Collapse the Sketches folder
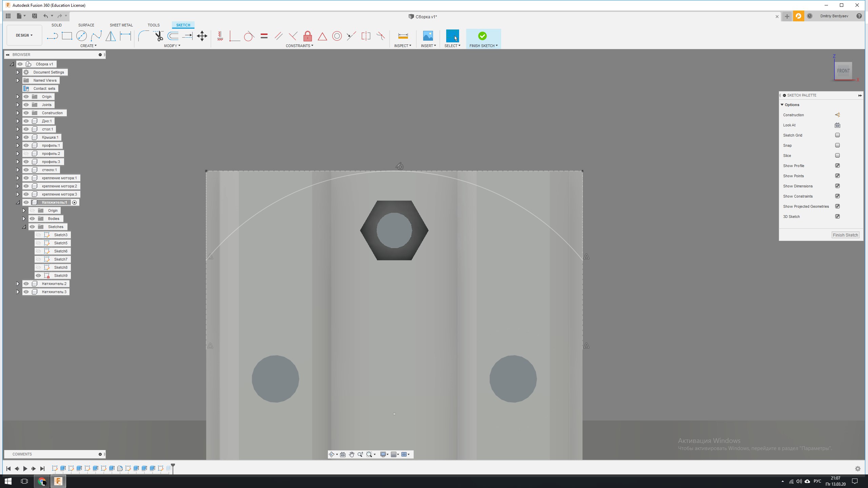The width and height of the screenshot is (868, 488). 24,227
